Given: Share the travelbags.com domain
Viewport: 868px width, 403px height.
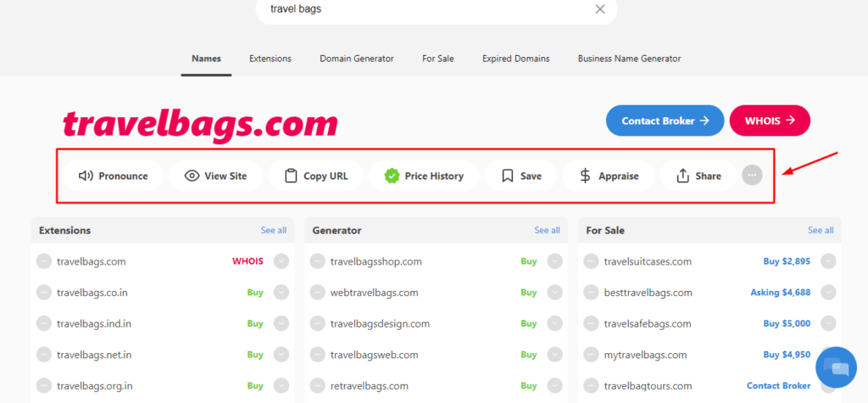Looking at the screenshot, I should [x=698, y=176].
